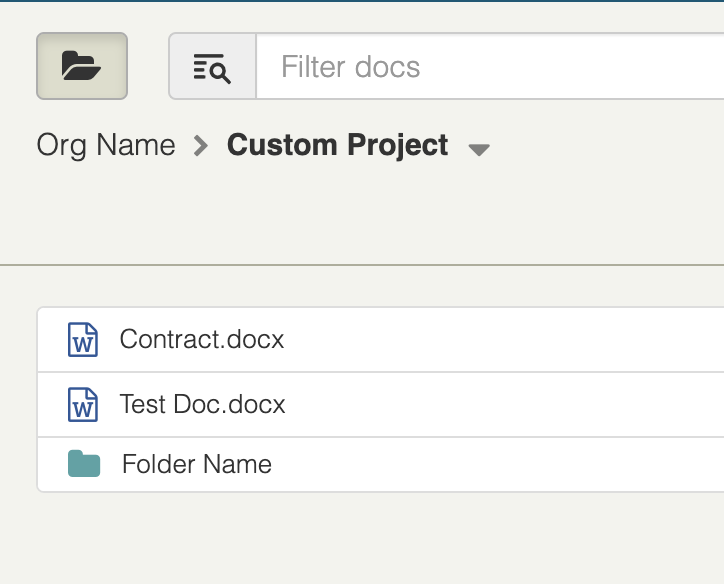Select the Folder Name row's blank area
The width and height of the screenshot is (724, 584).
click(499, 464)
